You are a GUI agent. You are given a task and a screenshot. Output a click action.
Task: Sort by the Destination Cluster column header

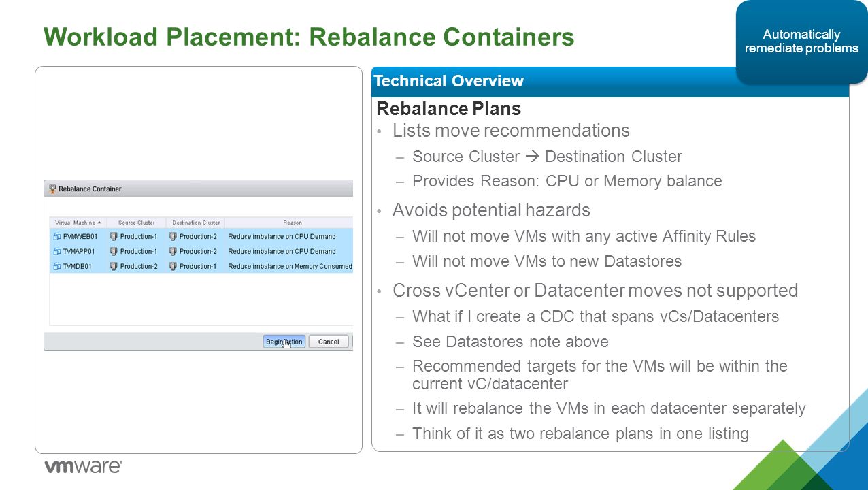tap(196, 223)
